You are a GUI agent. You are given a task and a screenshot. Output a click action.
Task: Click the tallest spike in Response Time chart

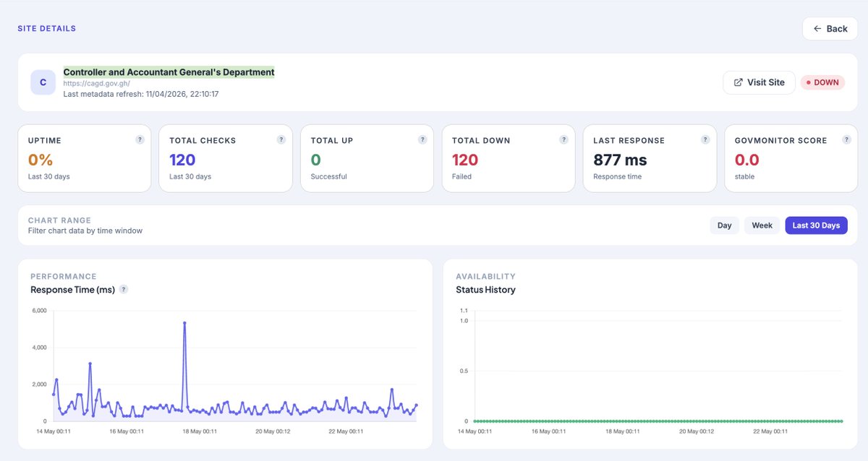coord(184,323)
